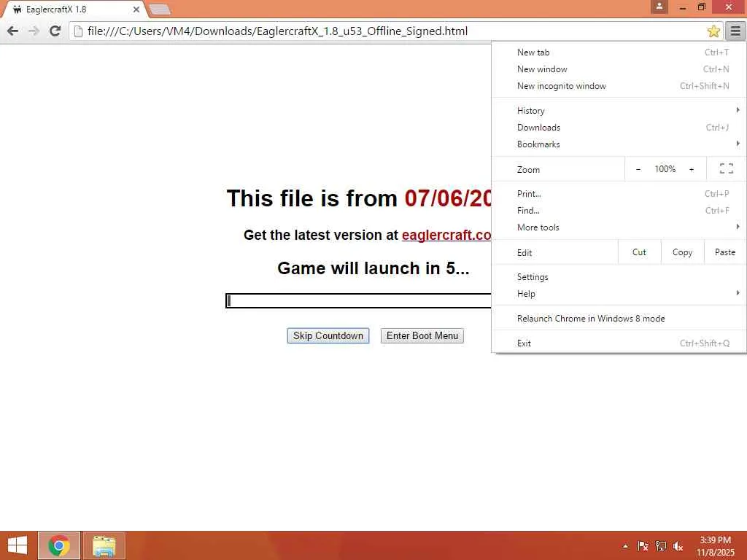The width and height of the screenshot is (747, 560).
Task: Reload the EaglercraftX page
Action: point(55,31)
